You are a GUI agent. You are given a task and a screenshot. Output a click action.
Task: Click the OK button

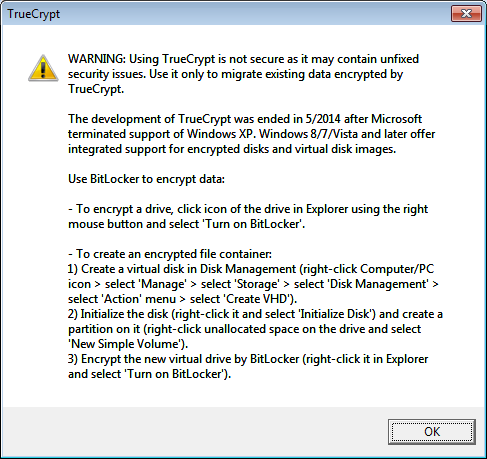point(432,432)
